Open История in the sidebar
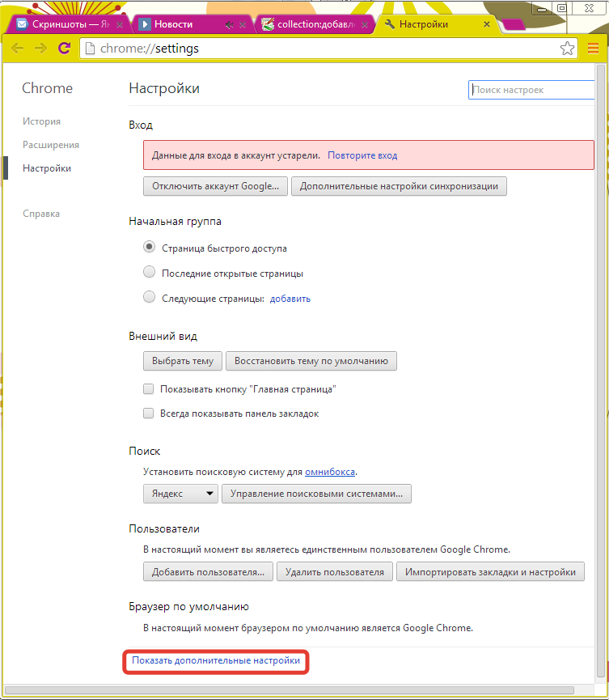 [x=41, y=121]
